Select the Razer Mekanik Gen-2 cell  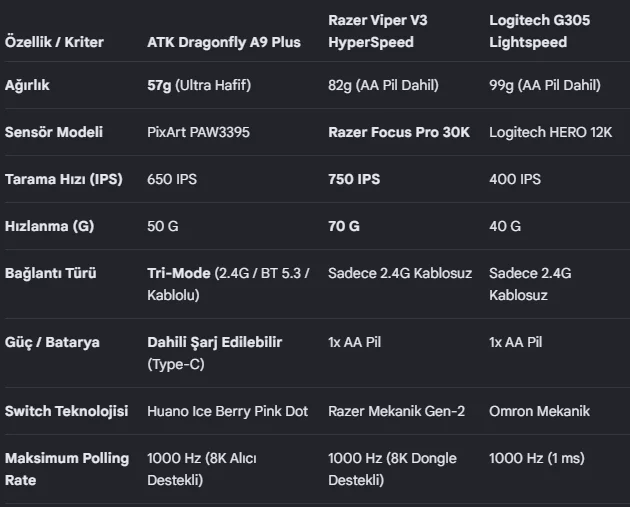pyautogui.click(x=397, y=411)
